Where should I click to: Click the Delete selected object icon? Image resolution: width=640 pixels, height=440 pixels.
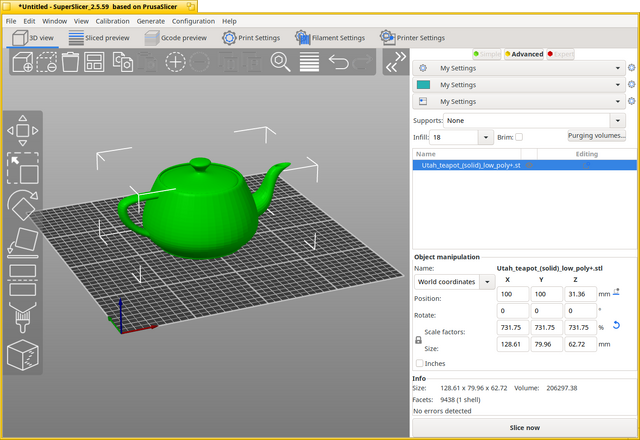[47, 62]
